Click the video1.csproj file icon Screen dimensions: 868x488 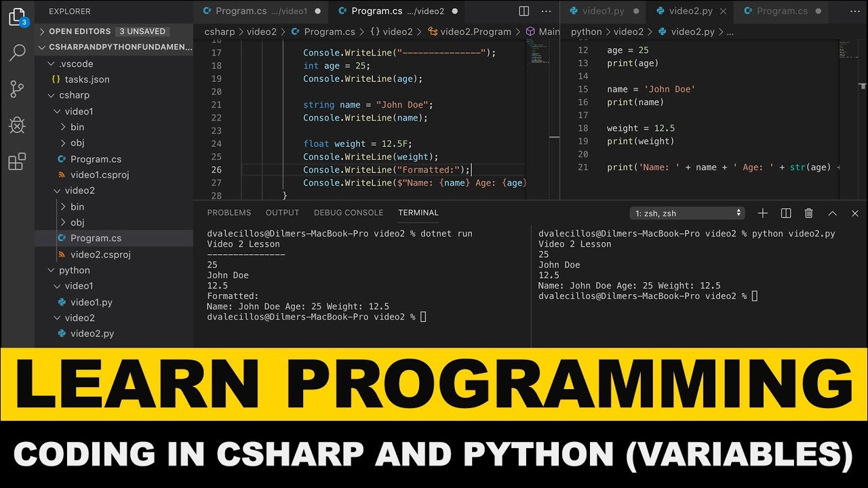tap(62, 175)
